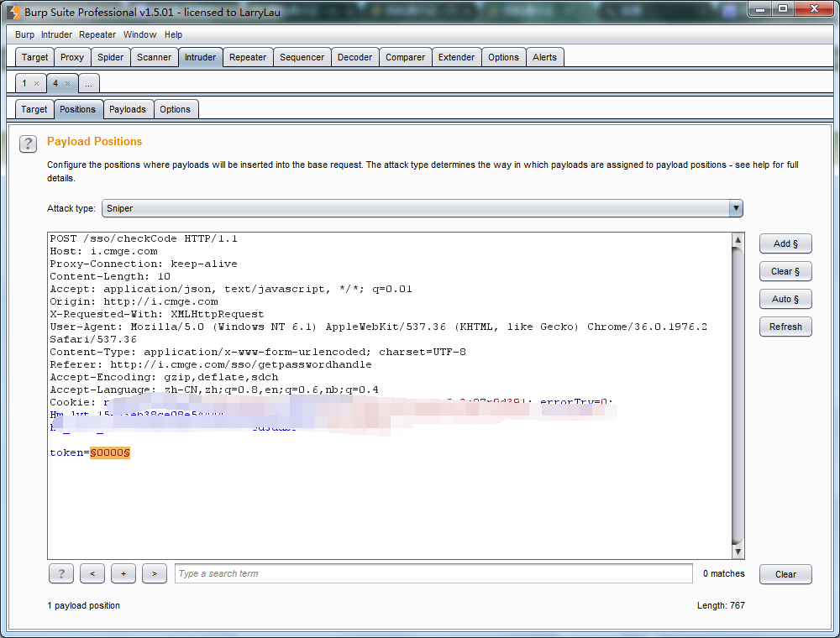Open the Intruder Options sub-tab
This screenshot has width=840, height=638.
(176, 109)
